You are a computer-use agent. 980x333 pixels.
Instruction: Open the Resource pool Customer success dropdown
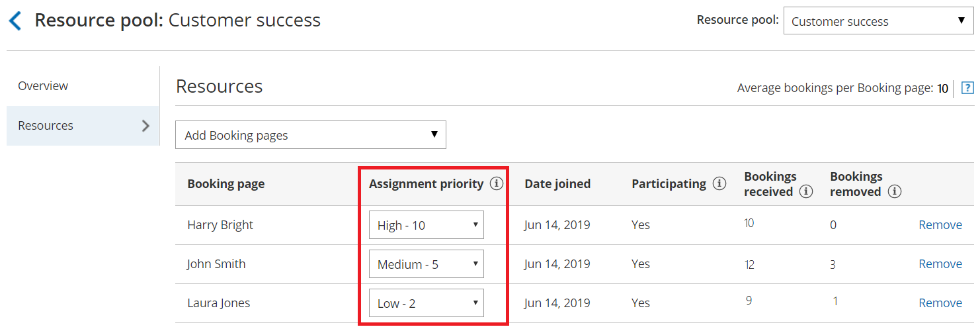878,21
